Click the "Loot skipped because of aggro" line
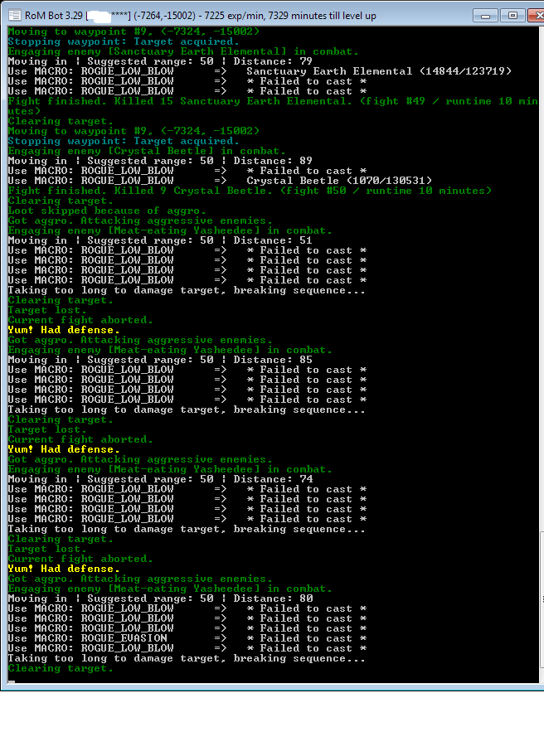Screen dimensions: 544x756 pos(106,211)
